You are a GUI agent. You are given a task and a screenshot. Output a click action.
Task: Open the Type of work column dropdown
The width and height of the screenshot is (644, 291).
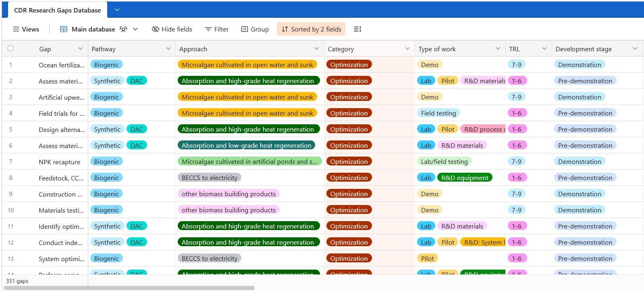498,48
